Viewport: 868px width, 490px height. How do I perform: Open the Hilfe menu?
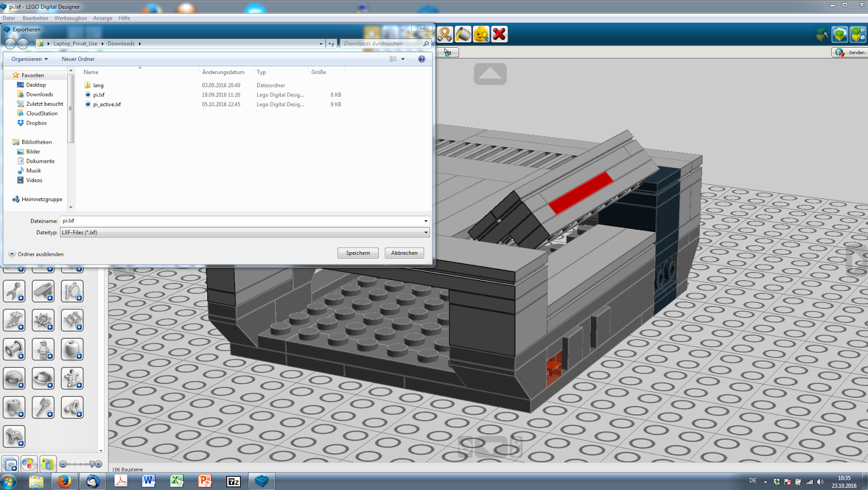(x=124, y=18)
